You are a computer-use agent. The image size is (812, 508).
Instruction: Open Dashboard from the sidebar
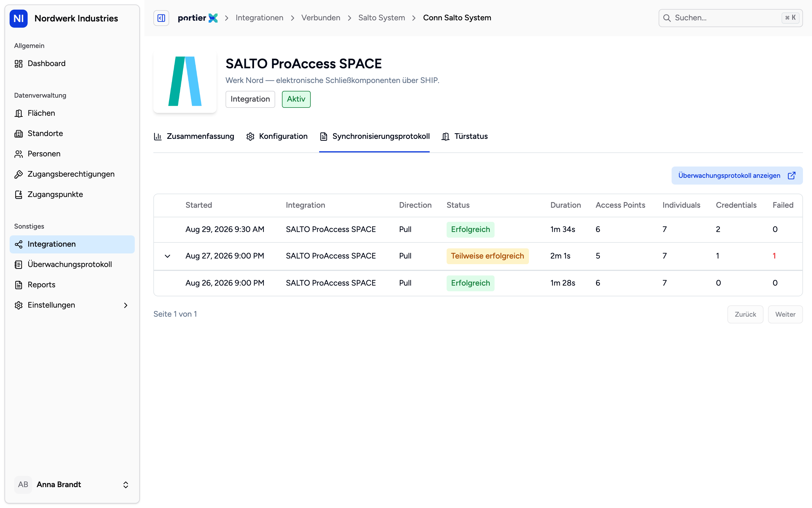(x=72, y=63)
